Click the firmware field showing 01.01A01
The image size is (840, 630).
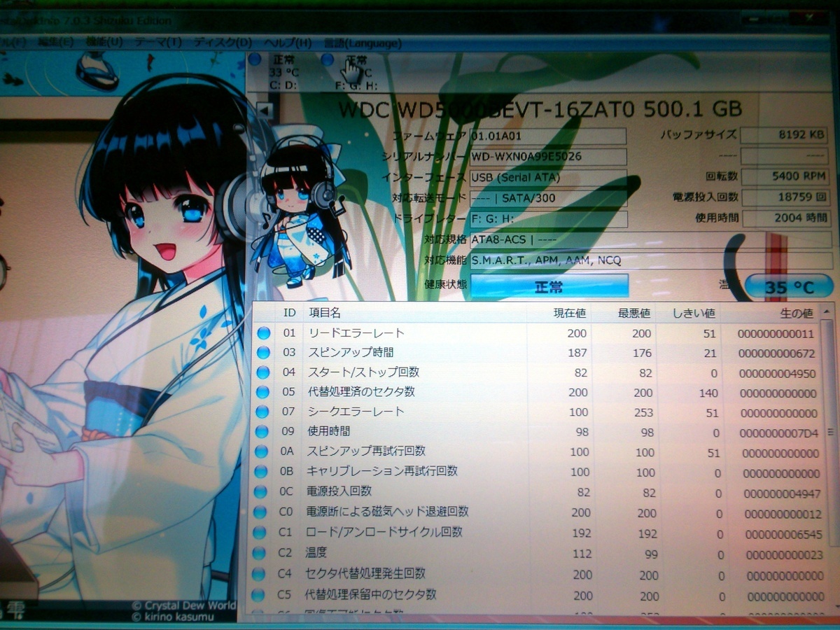(x=547, y=135)
